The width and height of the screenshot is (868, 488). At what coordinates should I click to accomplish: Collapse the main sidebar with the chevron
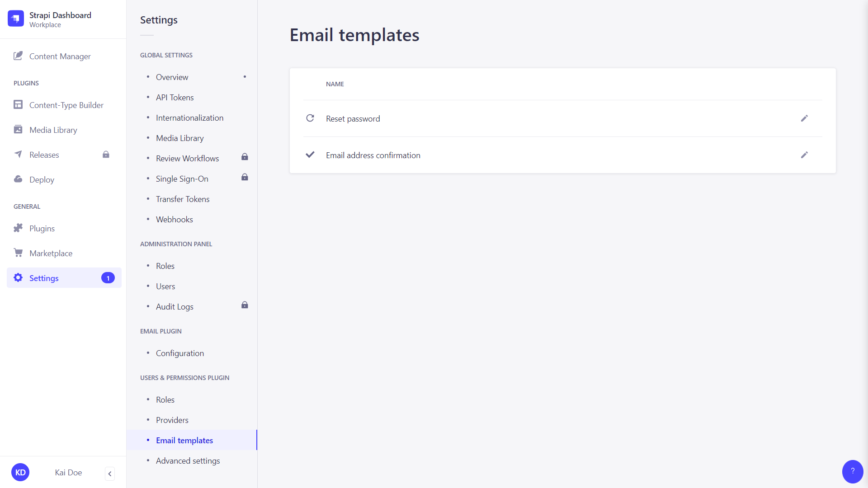tap(109, 474)
